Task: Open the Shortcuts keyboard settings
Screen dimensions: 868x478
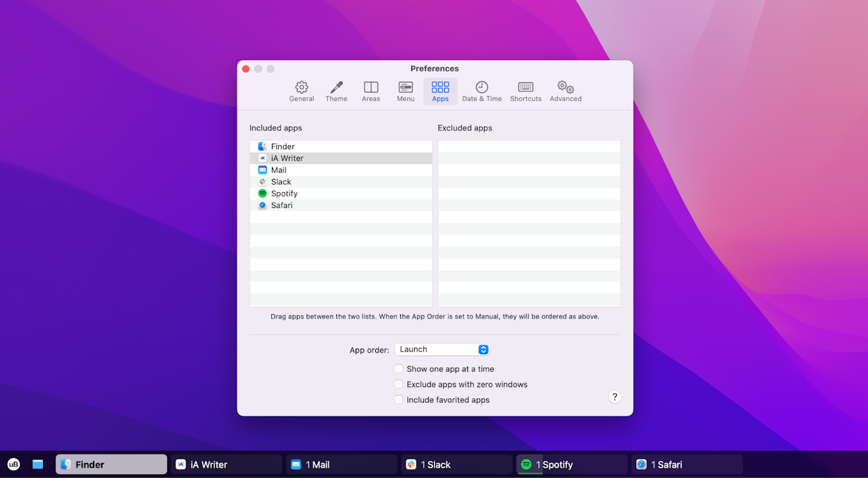Action: [x=525, y=91]
